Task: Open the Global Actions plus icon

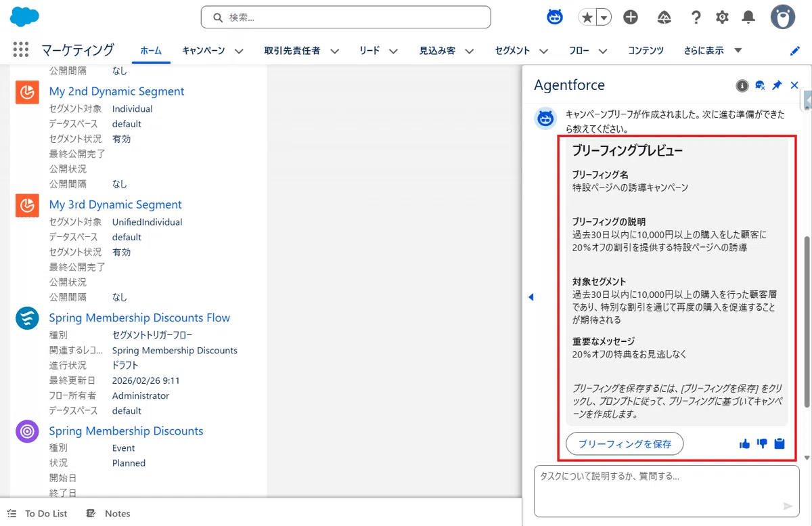Action: [x=631, y=18]
